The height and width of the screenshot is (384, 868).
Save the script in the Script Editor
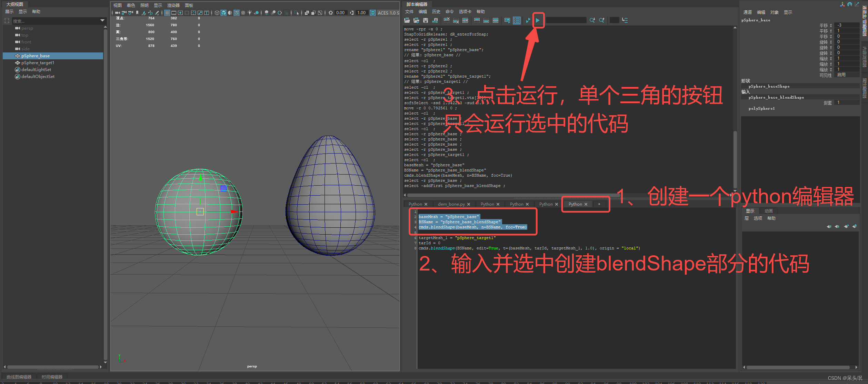[x=425, y=20]
